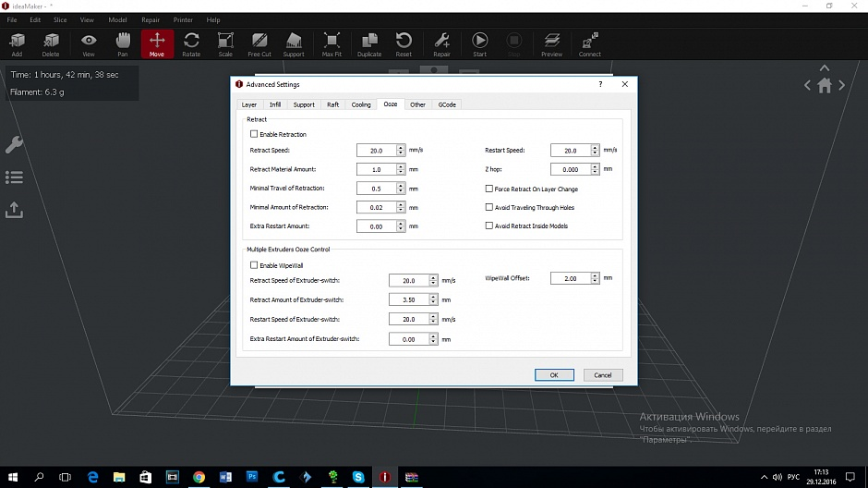
Task: Click the OK button
Action: [554, 375]
